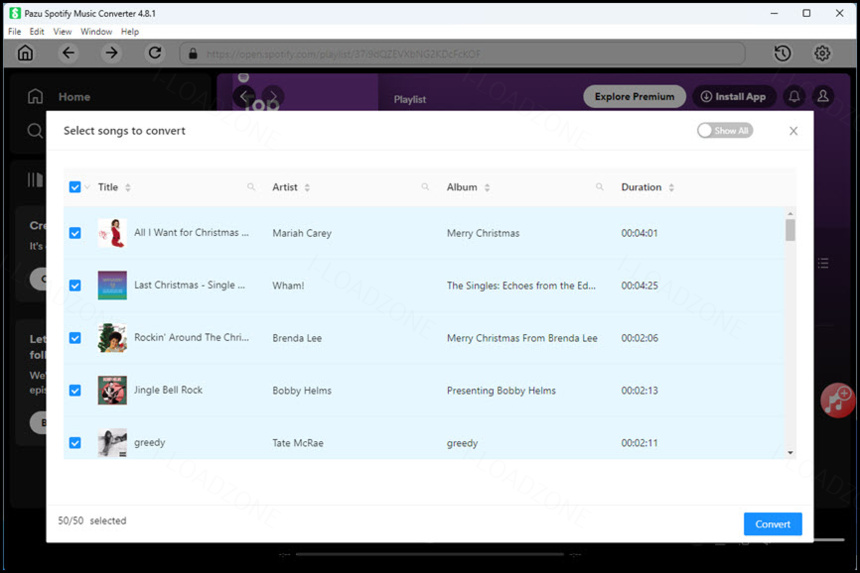Click the red add-music floating button
The width and height of the screenshot is (860, 573).
(838, 400)
